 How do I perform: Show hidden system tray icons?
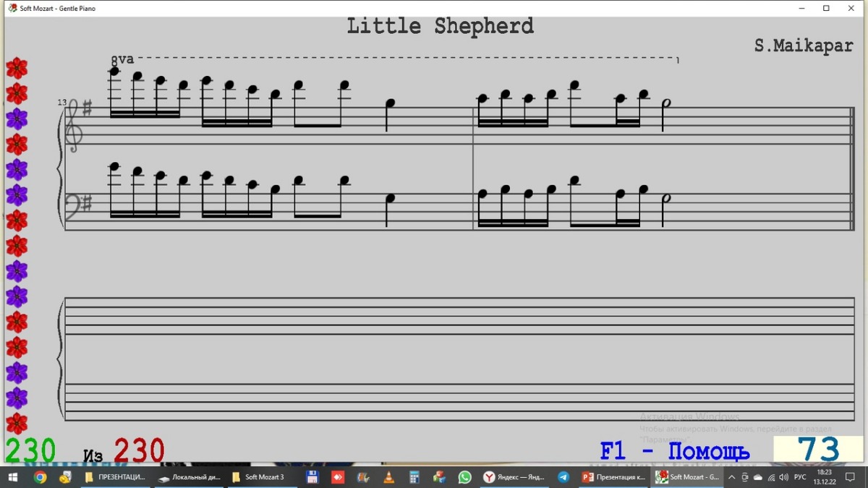point(732,477)
